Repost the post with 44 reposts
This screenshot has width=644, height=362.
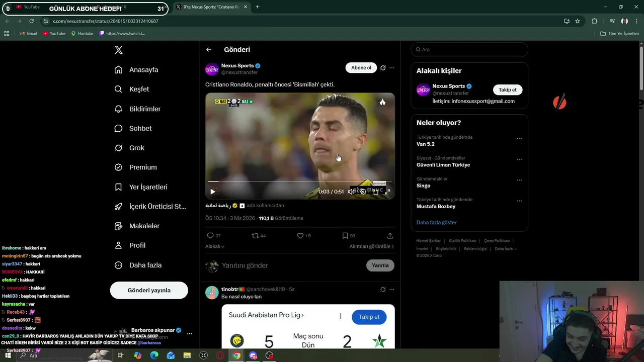255,235
